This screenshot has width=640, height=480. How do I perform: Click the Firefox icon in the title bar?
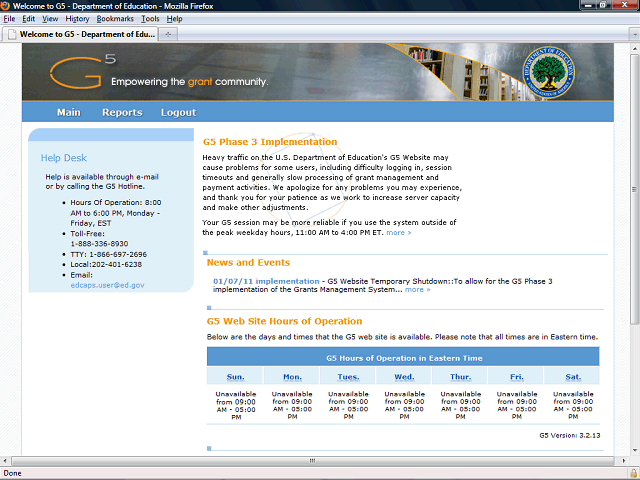click(x=7, y=6)
